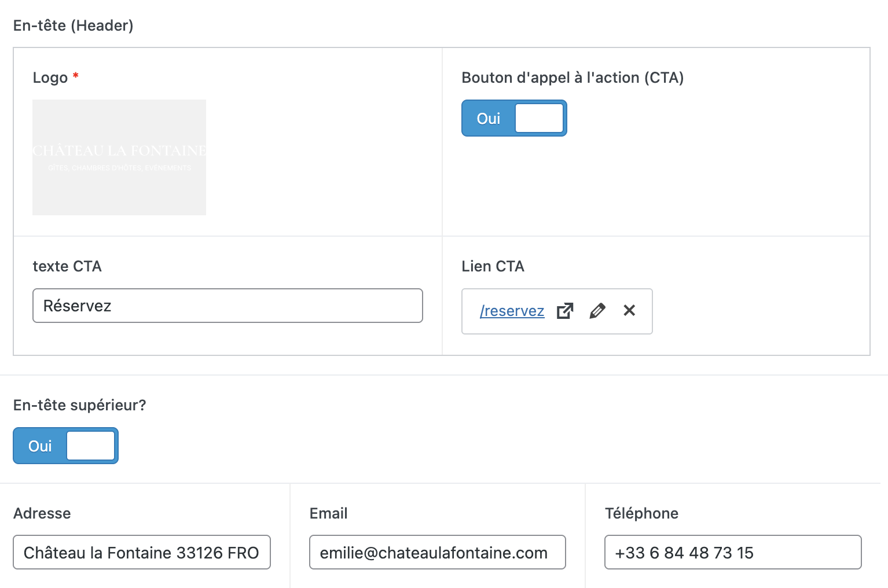Click the Téléphone label text

click(641, 513)
